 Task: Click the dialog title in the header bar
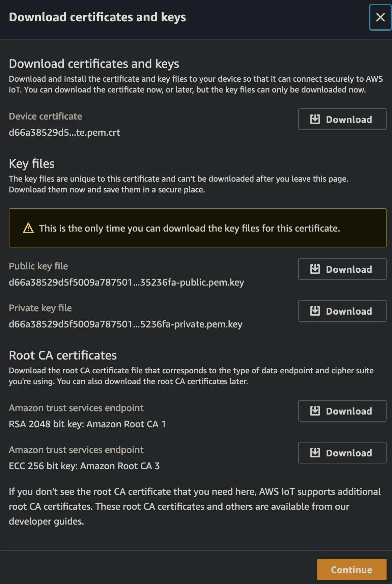tap(97, 17)
